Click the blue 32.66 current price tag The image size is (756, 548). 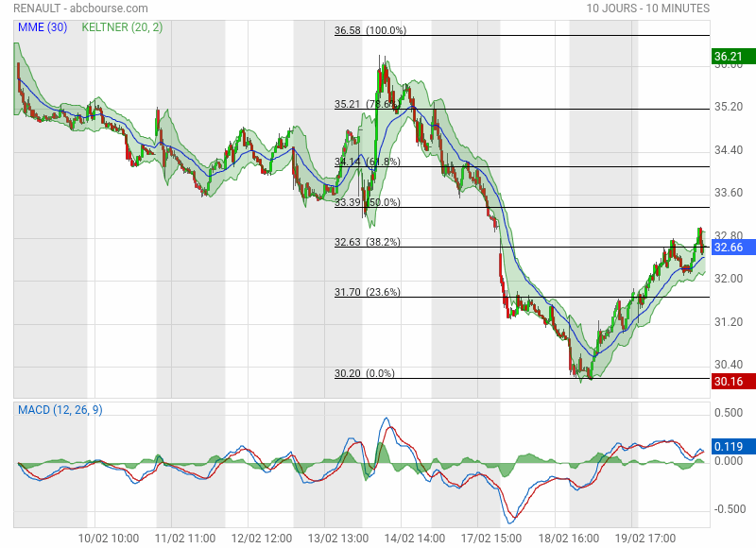[733, 248]
